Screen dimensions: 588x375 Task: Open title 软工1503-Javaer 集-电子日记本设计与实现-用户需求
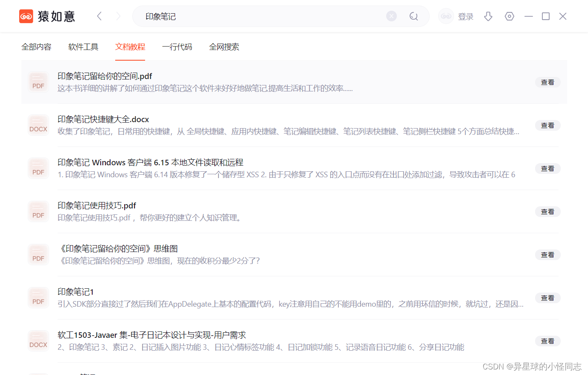[x=152, y=335]
